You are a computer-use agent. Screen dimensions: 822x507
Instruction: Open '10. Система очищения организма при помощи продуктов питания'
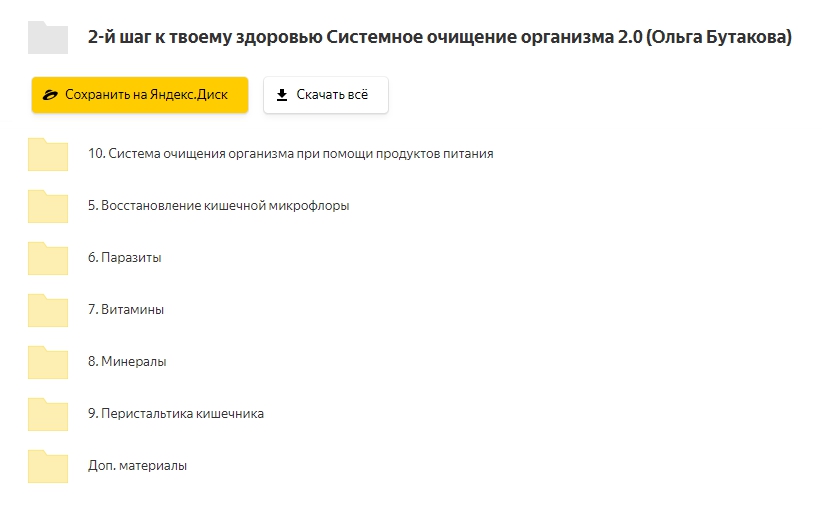tap(290, 154)
